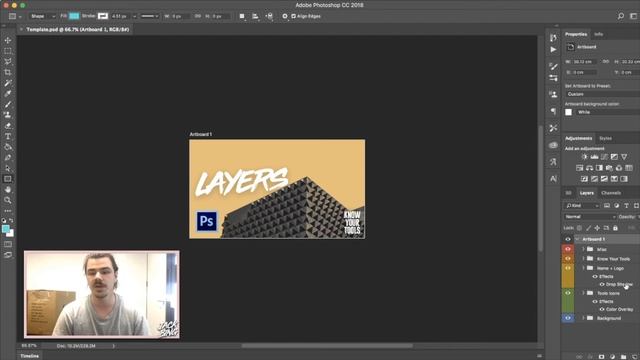Select the Zoom tool
Image resolution: width=640 pixels, height=360 pixels.
[8, 200]
